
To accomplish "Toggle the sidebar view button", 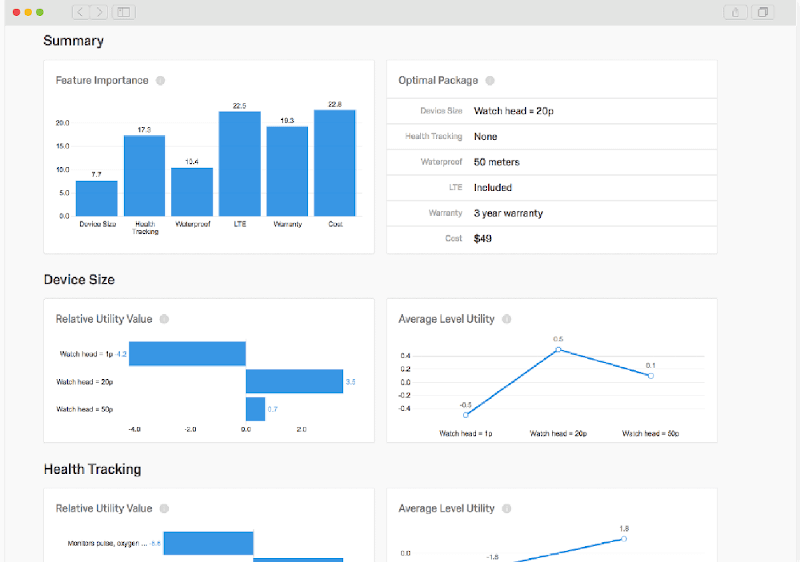I will click(x=123, y=12).
